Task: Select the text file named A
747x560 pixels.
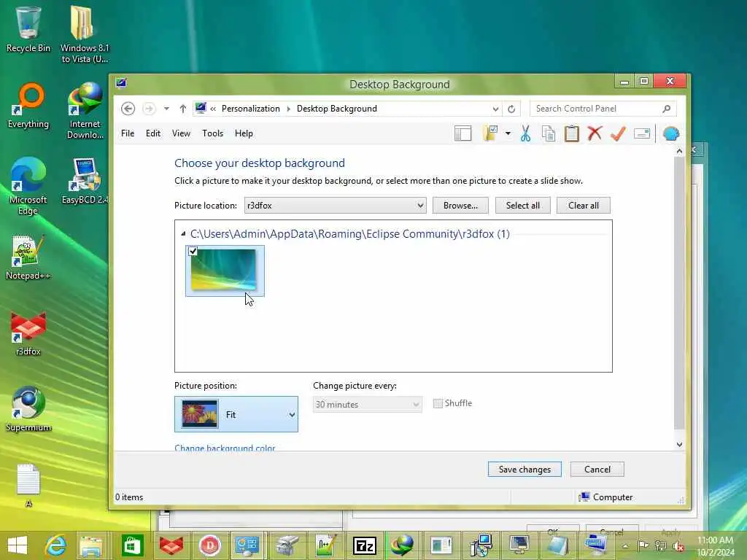Action: click(28, 485)
